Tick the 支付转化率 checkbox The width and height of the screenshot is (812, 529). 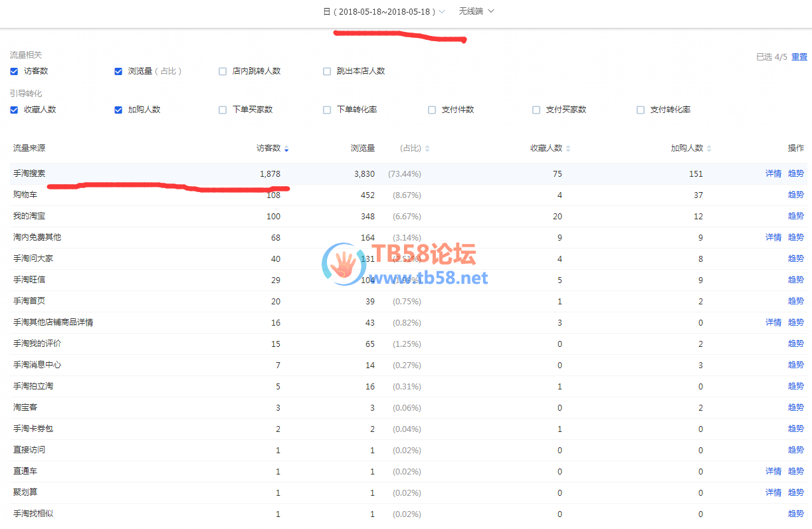pos(641,110)
